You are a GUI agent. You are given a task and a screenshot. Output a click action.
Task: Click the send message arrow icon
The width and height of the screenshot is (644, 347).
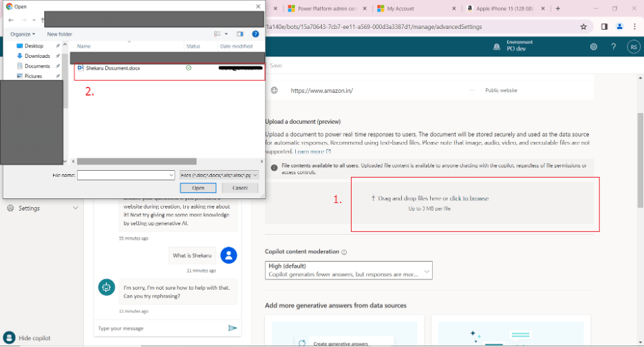(233, 328)
